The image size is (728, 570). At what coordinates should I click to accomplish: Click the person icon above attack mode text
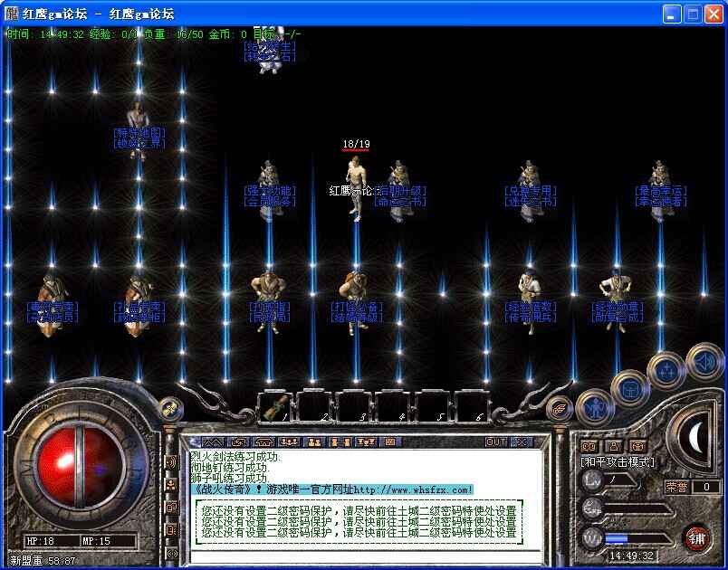(x=614, y=446)
